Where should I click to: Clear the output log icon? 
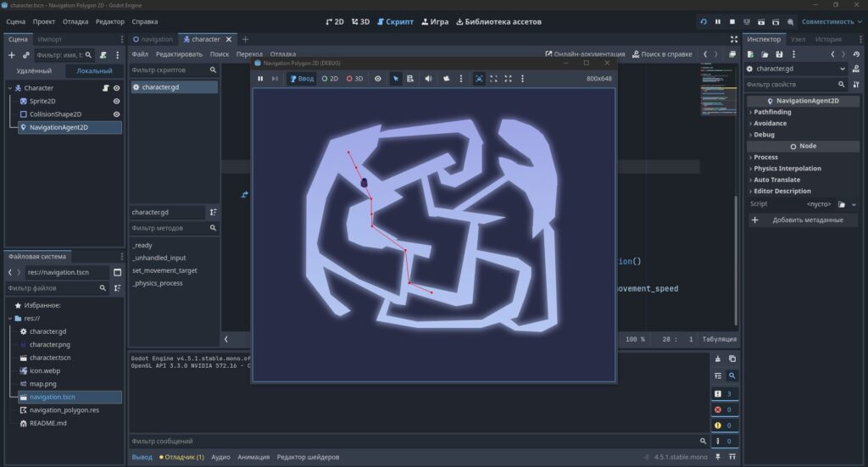717,359
